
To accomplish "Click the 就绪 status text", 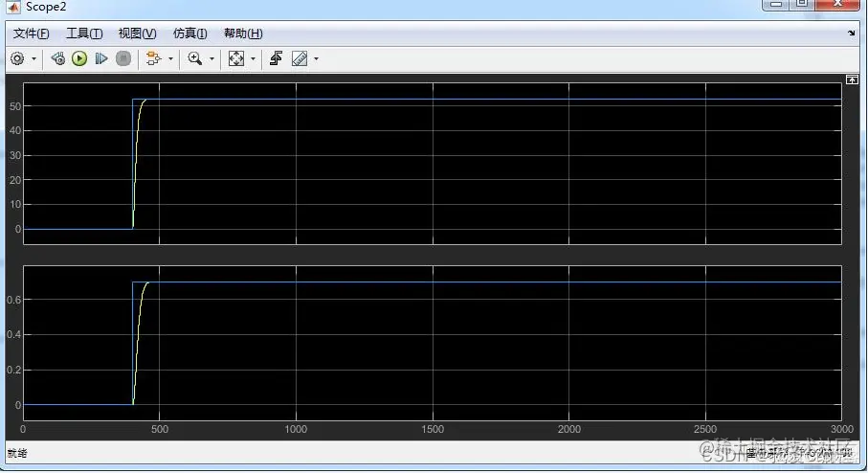I will point(18,453).
